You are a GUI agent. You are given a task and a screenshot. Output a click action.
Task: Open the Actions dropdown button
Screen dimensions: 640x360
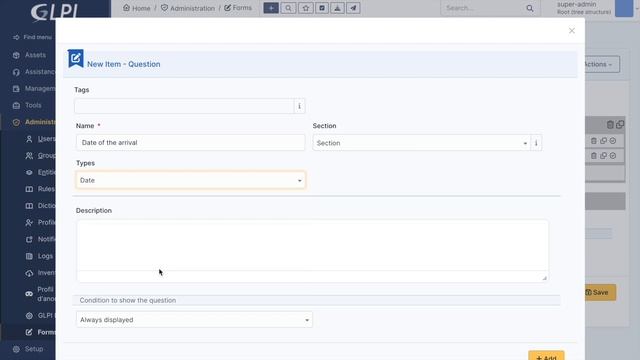click(x=602, y=64)
